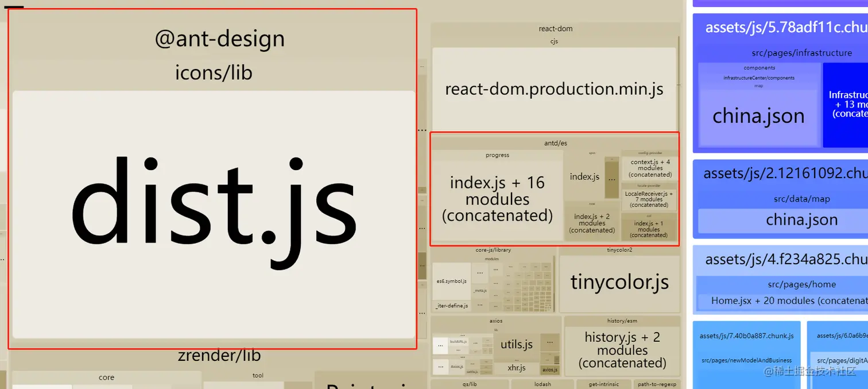The image size is (868, 389).
Task: Select the _iter-define.js block
Action: tap(451, 306)
